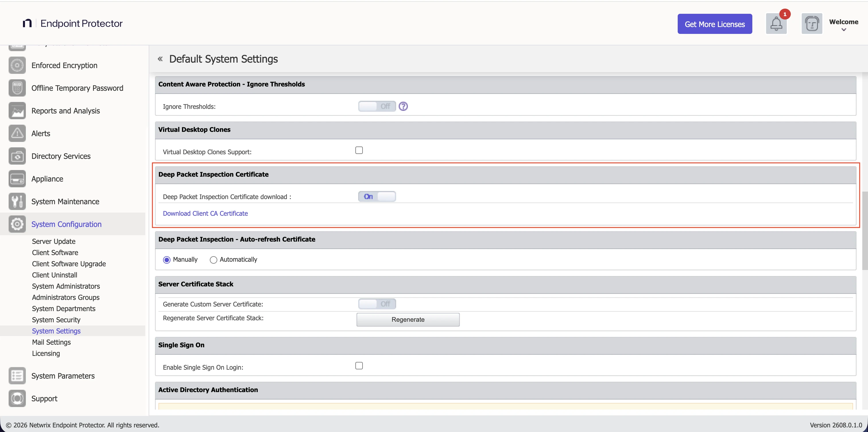Click the Support lifebuoy icon
This screenshot has height=432, width=868.
(17, 398)
